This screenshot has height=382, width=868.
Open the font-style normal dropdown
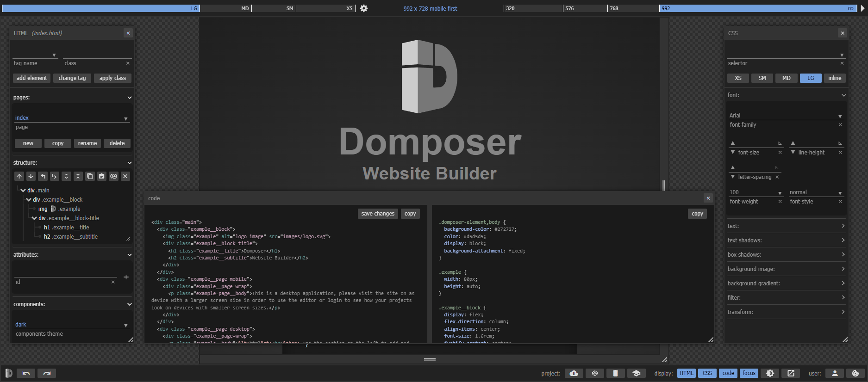pyautogui.click(x=816, y=192)
